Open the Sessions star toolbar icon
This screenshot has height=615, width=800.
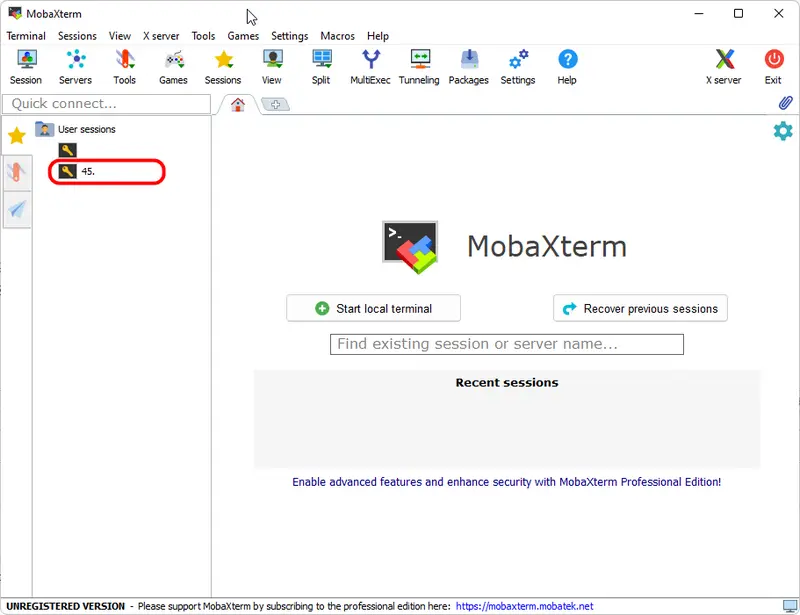pyautogui.click(x=223, y=67)
